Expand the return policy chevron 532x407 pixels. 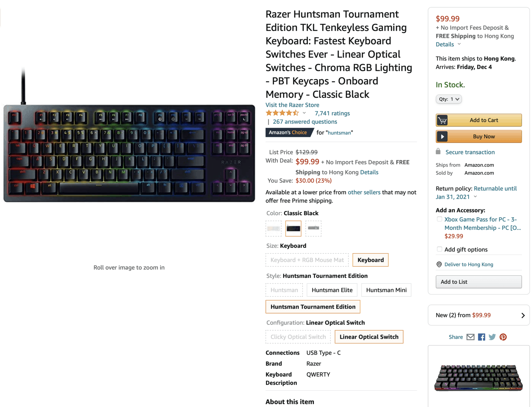[x=475, y=197]
